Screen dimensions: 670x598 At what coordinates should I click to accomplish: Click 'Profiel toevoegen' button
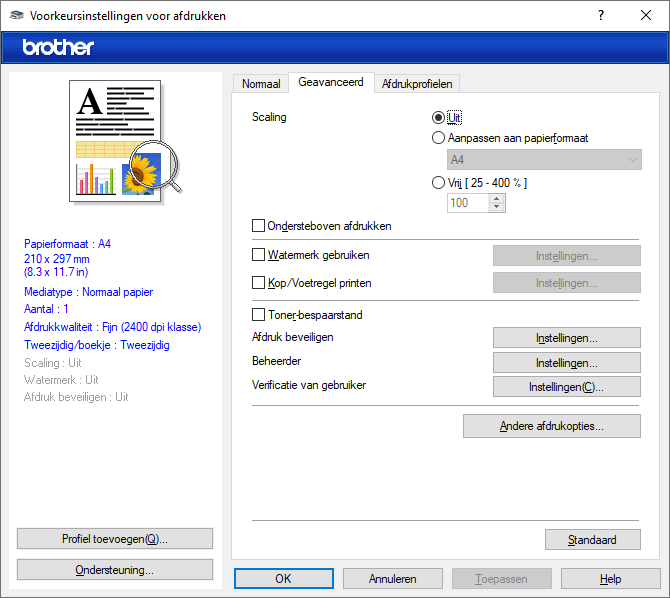115,539
